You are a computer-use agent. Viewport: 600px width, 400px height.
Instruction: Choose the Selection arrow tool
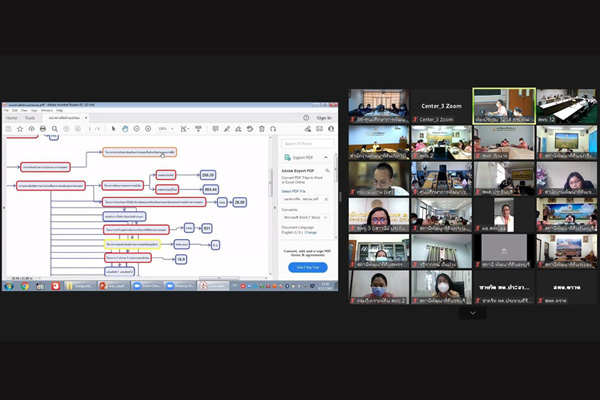point(113,129)
